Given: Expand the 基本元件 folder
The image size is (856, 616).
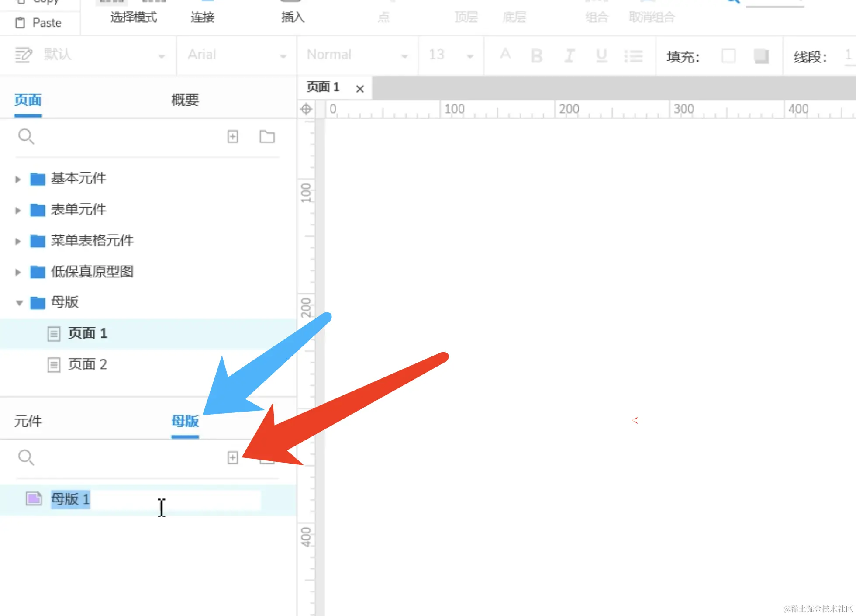Looking at the screenshot, I should pos(18,179).
